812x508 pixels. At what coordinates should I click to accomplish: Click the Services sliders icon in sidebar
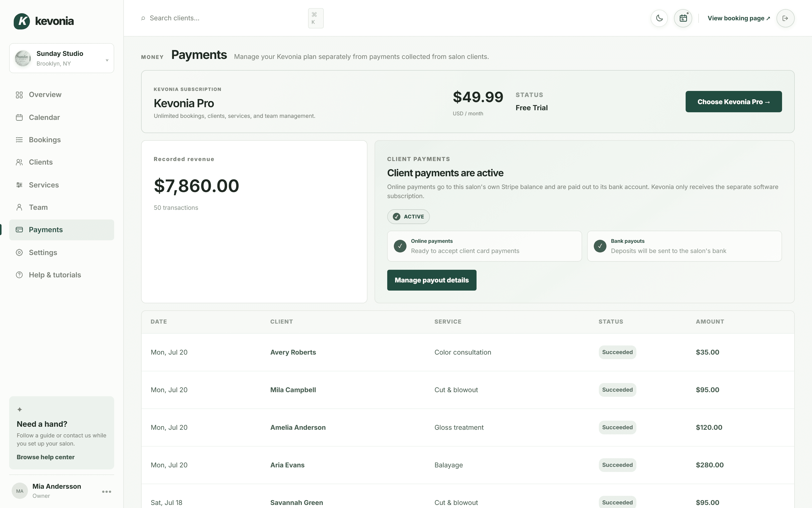coord(19,185)
